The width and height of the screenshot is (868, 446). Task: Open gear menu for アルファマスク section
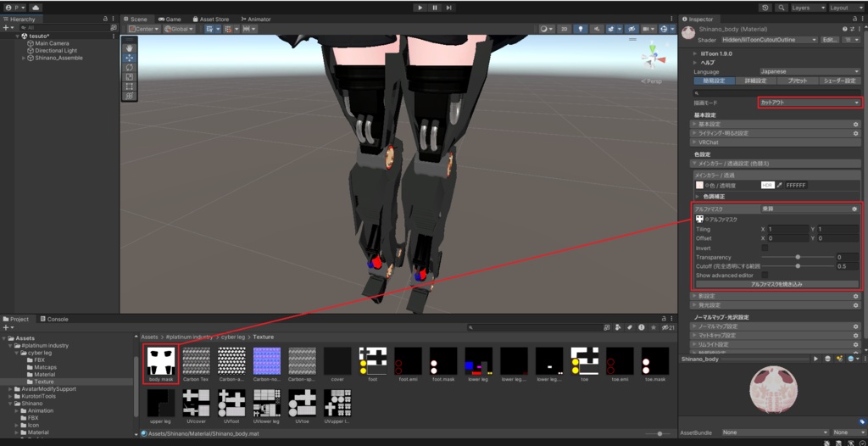(x=854, y=209)
